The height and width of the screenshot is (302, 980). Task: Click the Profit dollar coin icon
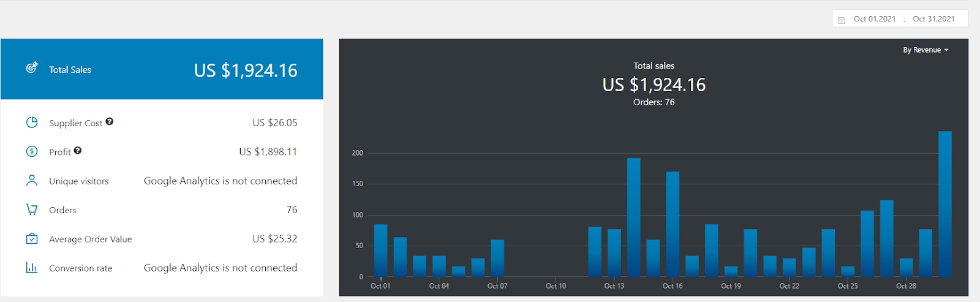coord(32,151)
